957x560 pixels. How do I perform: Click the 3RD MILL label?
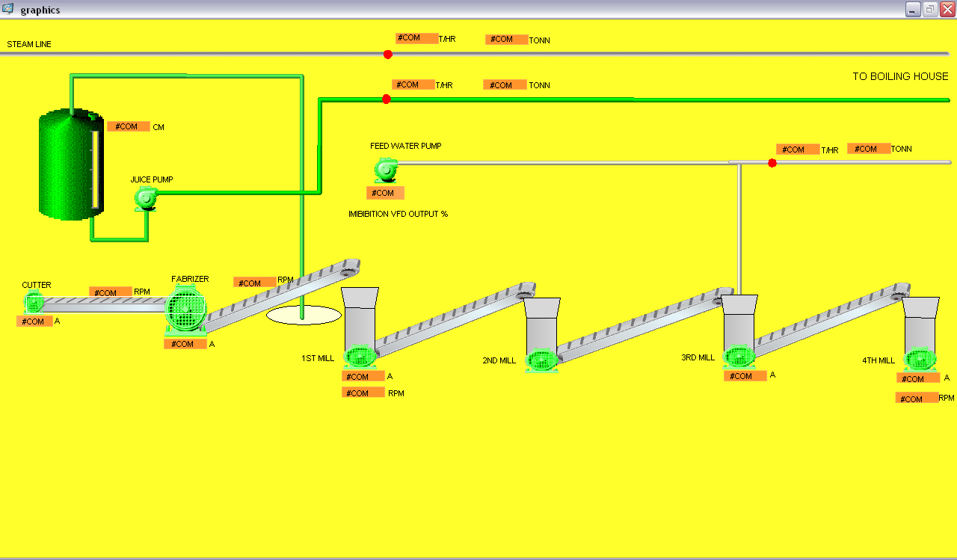click(x=698, y=358)
